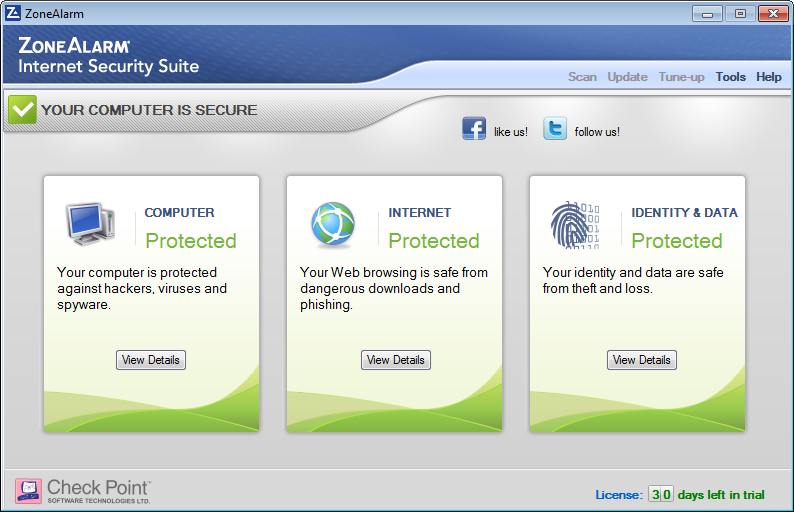The image size is (794, 512).
Task: Click the Twitter follow us icon
Action: [555, 129]
